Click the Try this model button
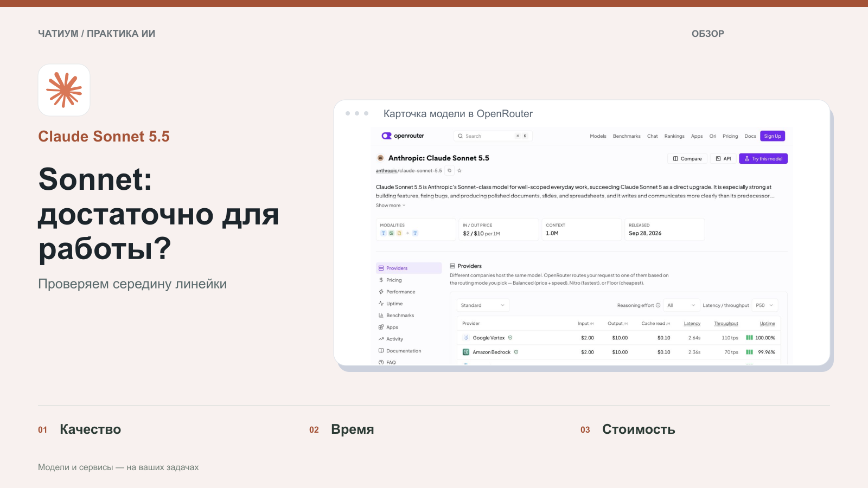The width and height of the screenshot is (868, 488). tap(763, 159)
